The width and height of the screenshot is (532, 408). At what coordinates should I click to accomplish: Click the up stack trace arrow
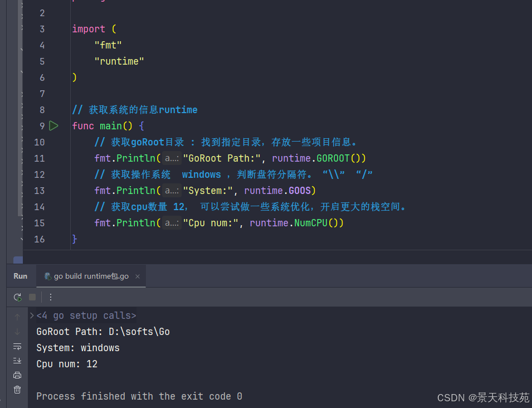tap(17, 316)
